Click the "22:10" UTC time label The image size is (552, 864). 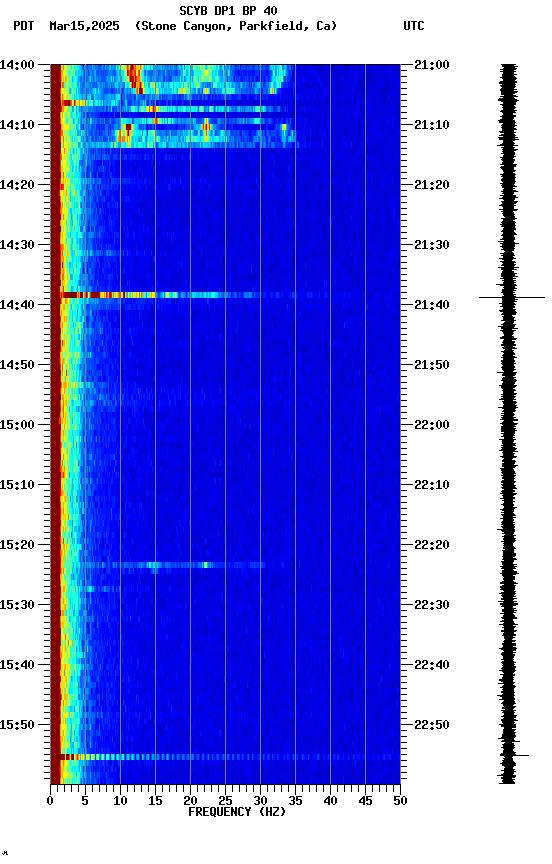[x=432, y=485]
